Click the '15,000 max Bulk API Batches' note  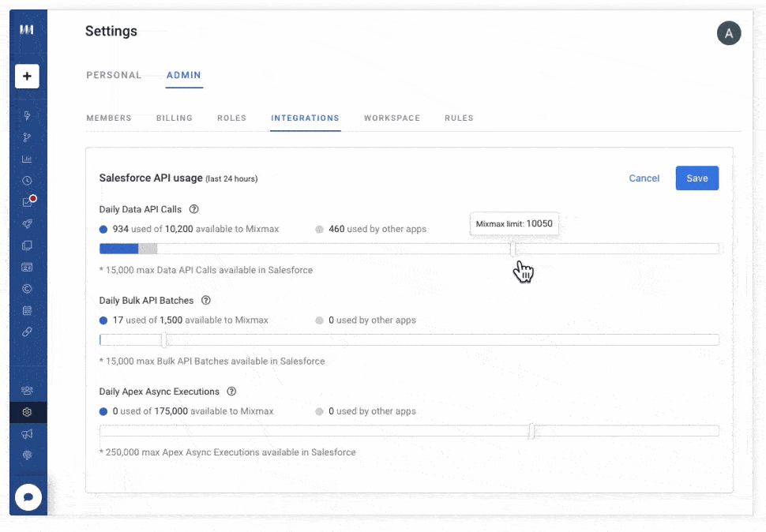click(x=212, y=362)
